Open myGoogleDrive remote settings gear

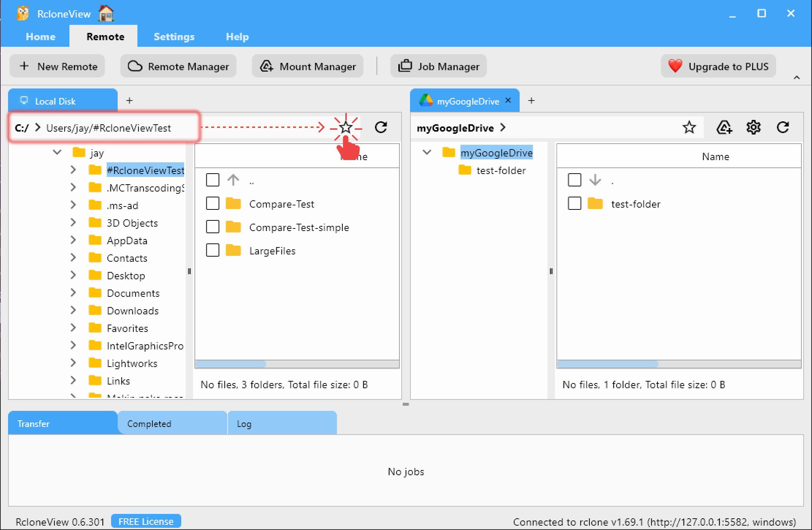pos(753,128)
